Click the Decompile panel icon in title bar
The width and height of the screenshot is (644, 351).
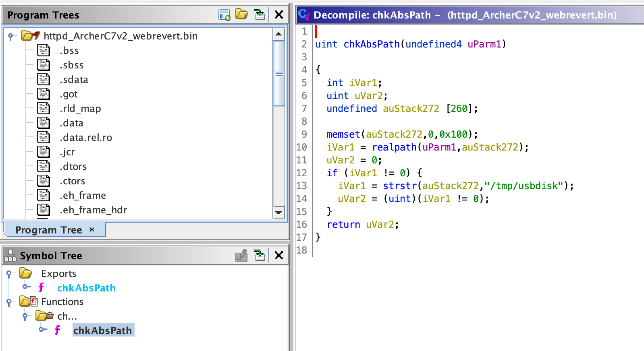pos(304,15)
